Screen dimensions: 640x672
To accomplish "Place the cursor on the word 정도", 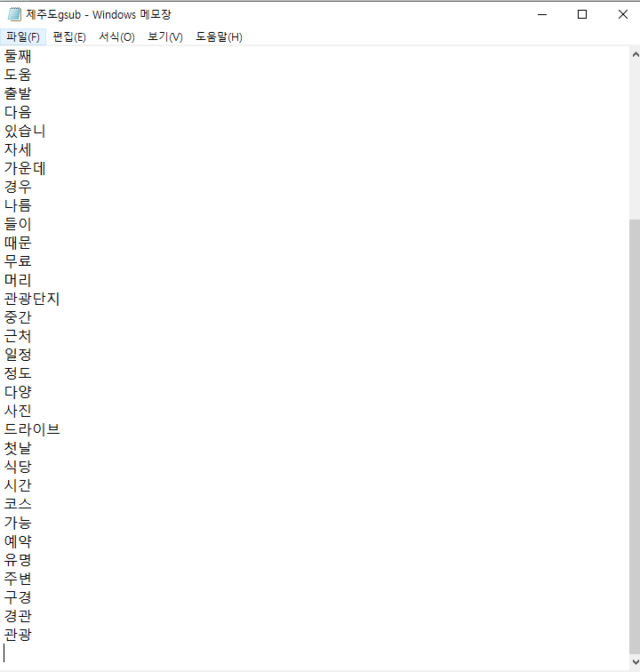I will tap(18, 372).
